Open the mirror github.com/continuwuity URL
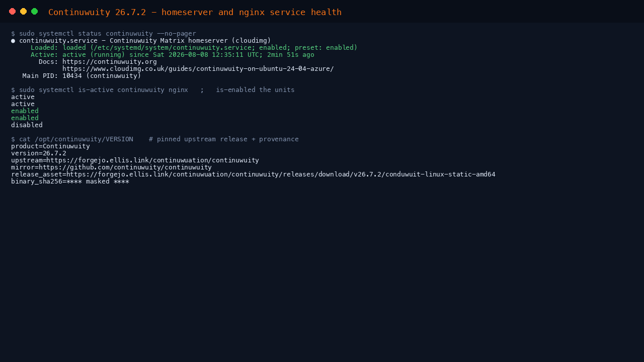Image resolution: width=644 pixels, height=362 pixels. pyautogui.click(x=125, y=167)
